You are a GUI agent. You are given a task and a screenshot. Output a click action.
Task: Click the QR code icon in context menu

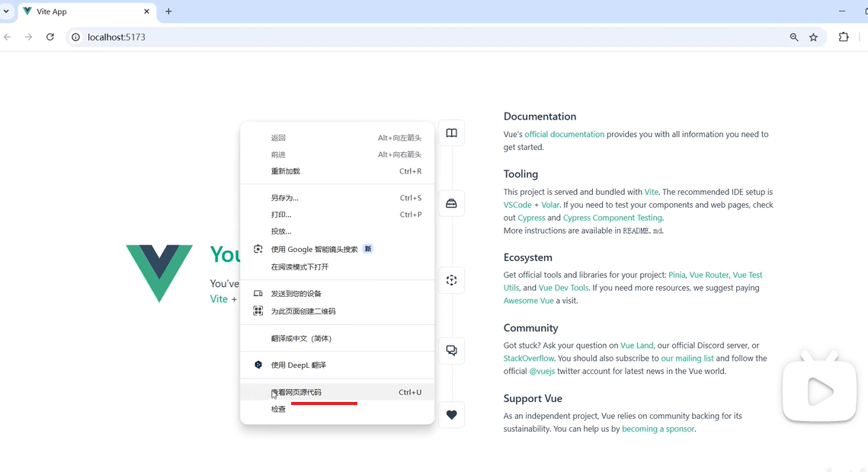258,311
